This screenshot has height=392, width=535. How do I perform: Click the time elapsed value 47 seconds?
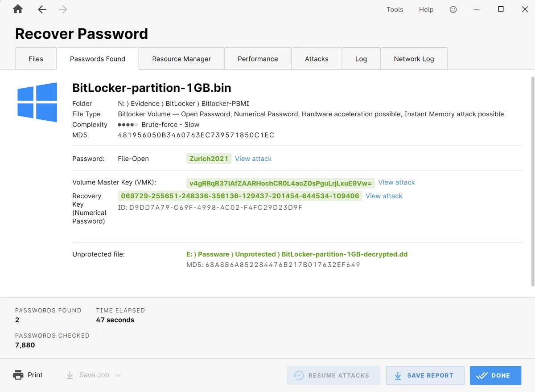[115, 320]
